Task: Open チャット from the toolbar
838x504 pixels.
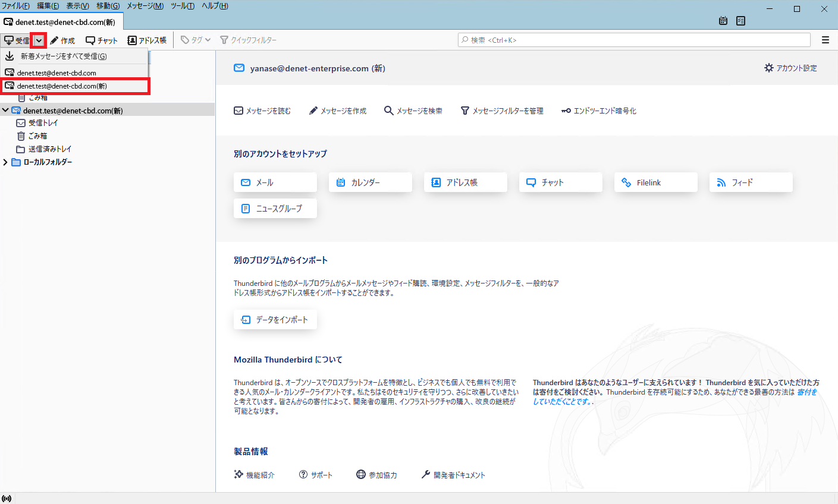Action: [102, 40]
